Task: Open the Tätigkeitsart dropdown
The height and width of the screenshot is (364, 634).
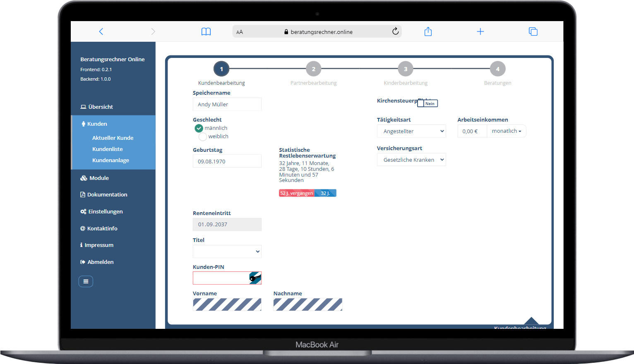Action: point(411,131)
